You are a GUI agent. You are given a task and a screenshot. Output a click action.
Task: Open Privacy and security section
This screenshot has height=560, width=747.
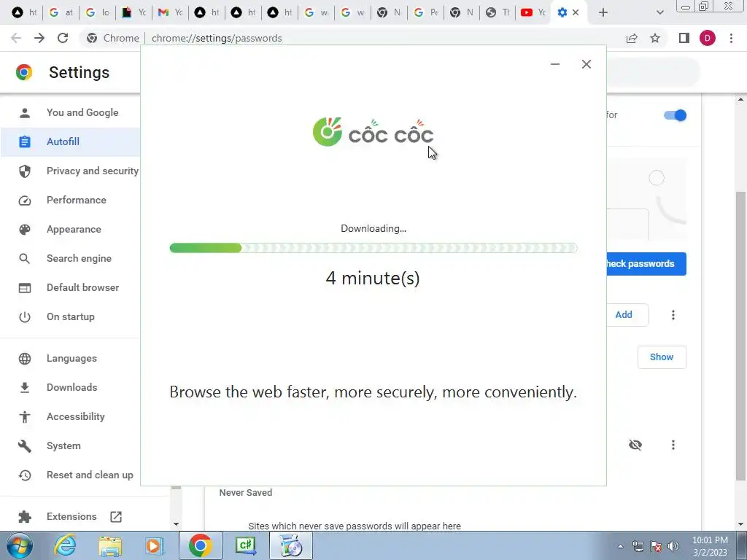tap(93, 171)
